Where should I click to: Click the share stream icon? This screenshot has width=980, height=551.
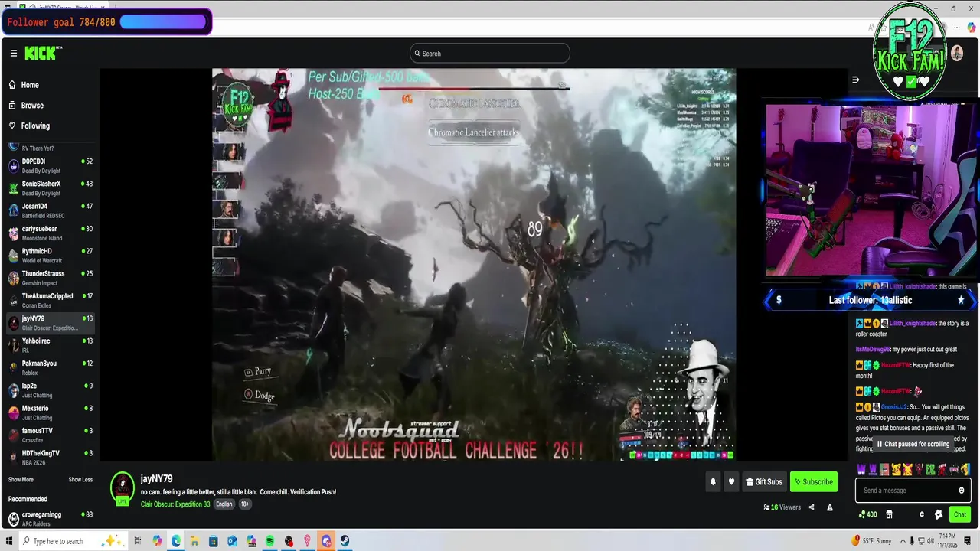click(812, 507)
